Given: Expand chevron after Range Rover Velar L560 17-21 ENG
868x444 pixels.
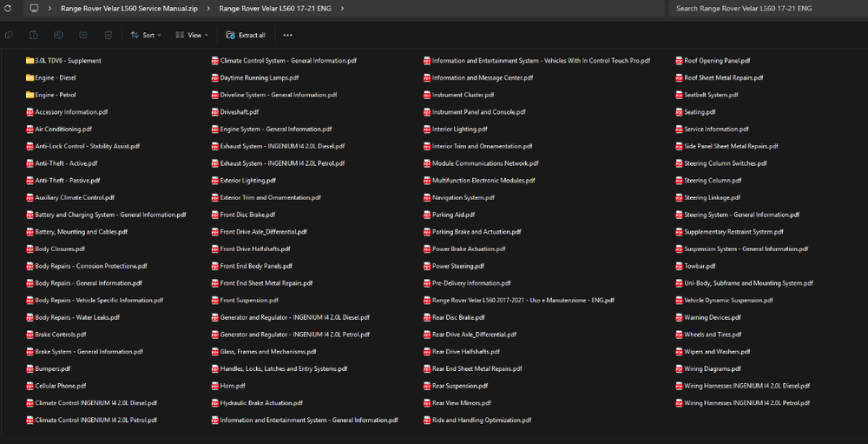Looking at the screenshot, I should [x=342, y=8].
